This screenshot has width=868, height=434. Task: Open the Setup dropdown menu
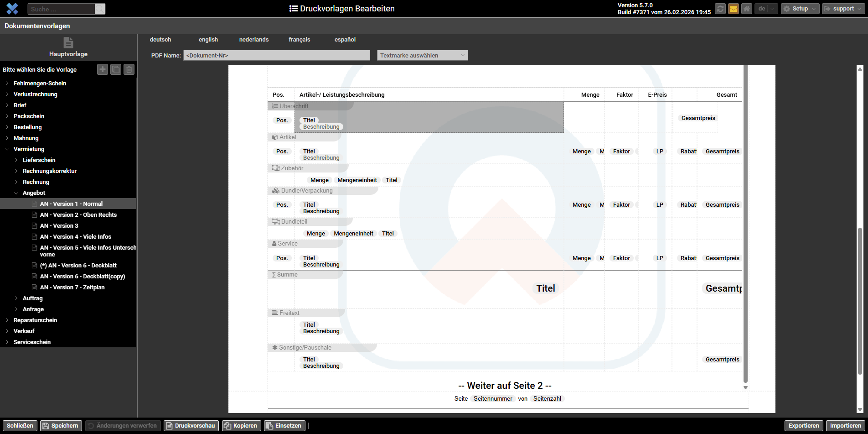800,9
